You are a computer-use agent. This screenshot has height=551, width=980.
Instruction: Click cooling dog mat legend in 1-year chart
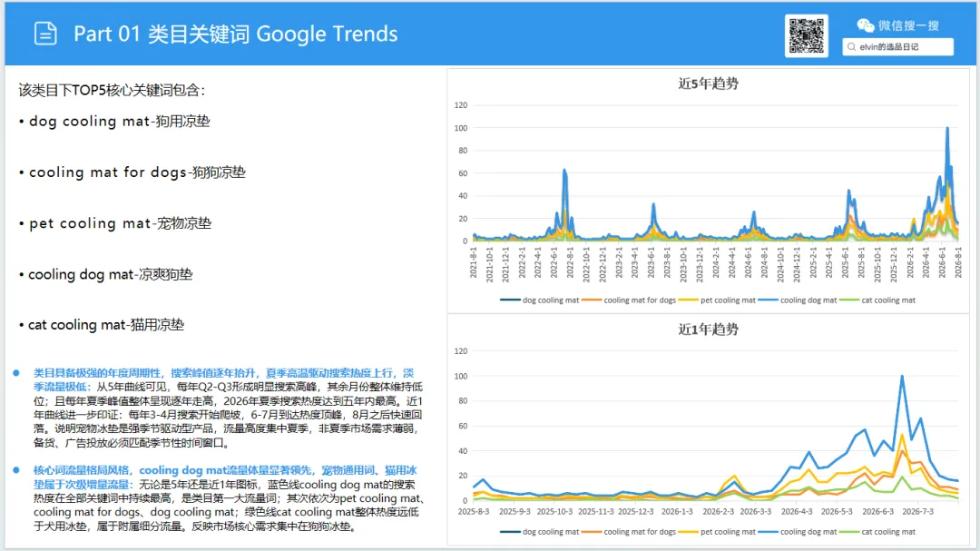point(798,532)
